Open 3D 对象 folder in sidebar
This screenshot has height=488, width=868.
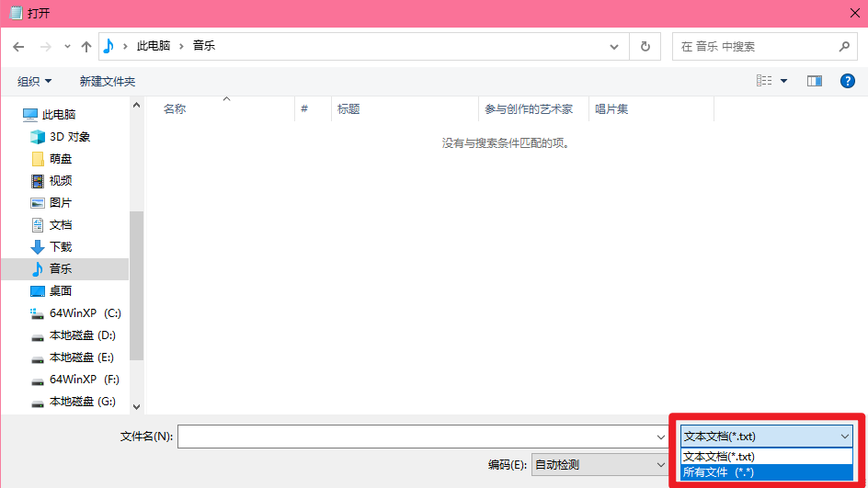click(61, 137)
